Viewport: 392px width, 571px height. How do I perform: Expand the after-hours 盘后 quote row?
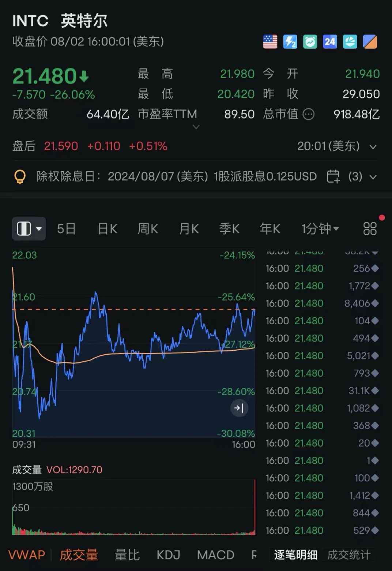point(373,147)
